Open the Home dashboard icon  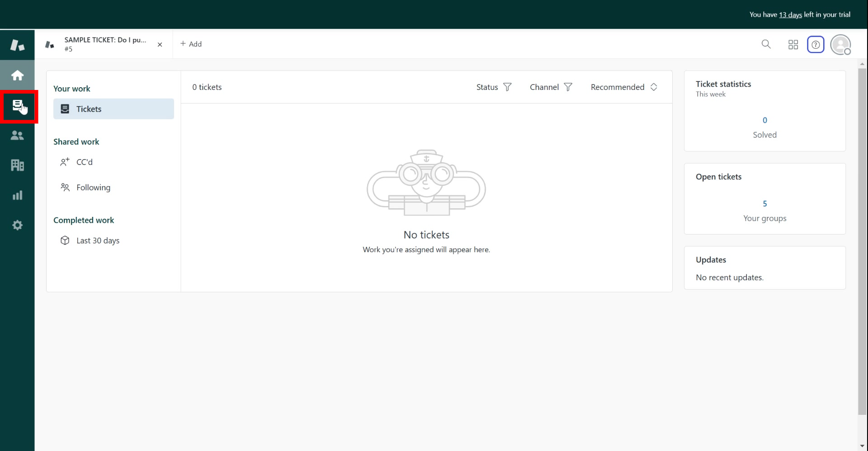coord(17,75)
